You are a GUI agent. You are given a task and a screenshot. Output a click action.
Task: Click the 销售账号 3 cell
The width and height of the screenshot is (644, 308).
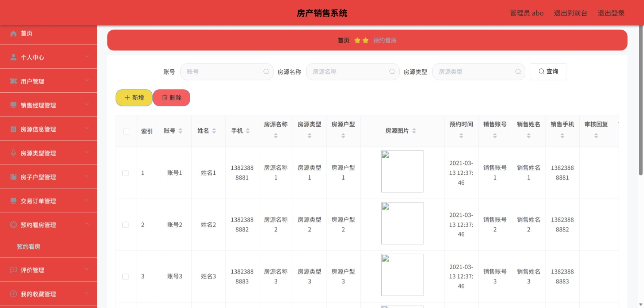click(x=495, y=276)
